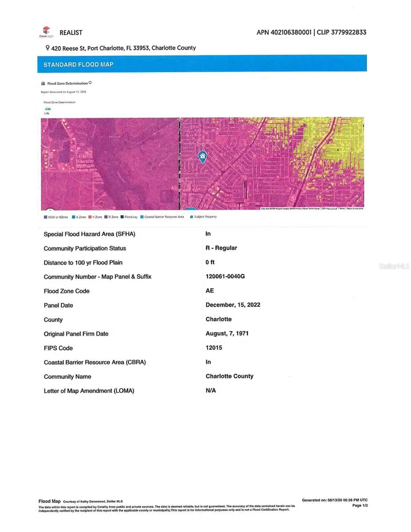The height and width of the screenshot is (532, 411).
Task: Click the AE flood zone code value
Action: [x=210, y=290]
